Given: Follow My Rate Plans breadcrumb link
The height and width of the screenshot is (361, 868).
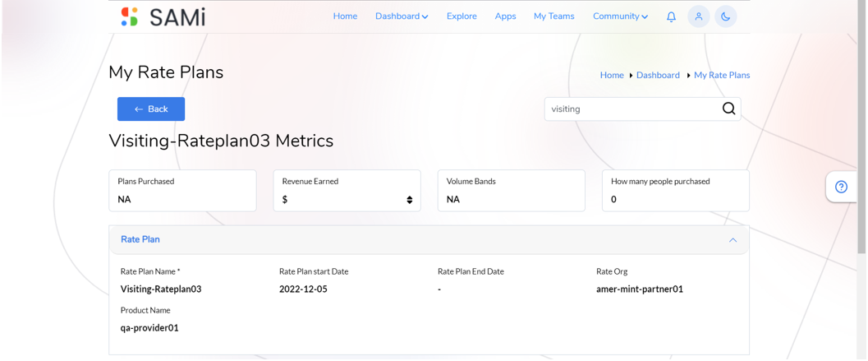Looking at the screenshot, I should tap(722, 76).
